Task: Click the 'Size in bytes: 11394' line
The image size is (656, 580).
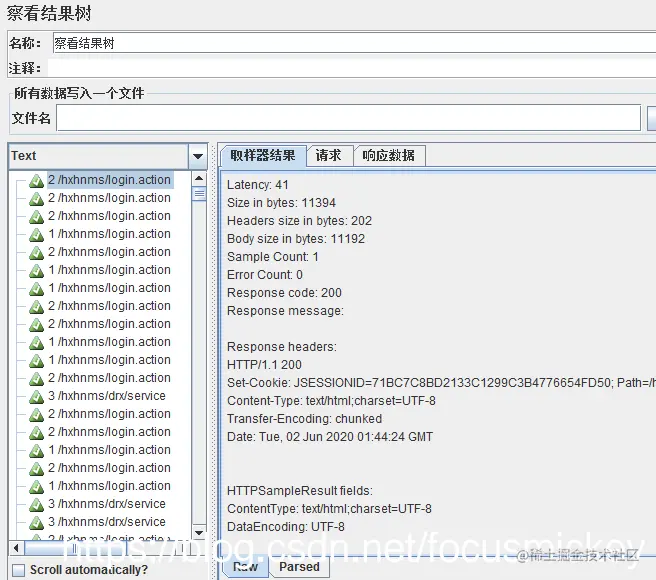Action: [x=281, y=203]
